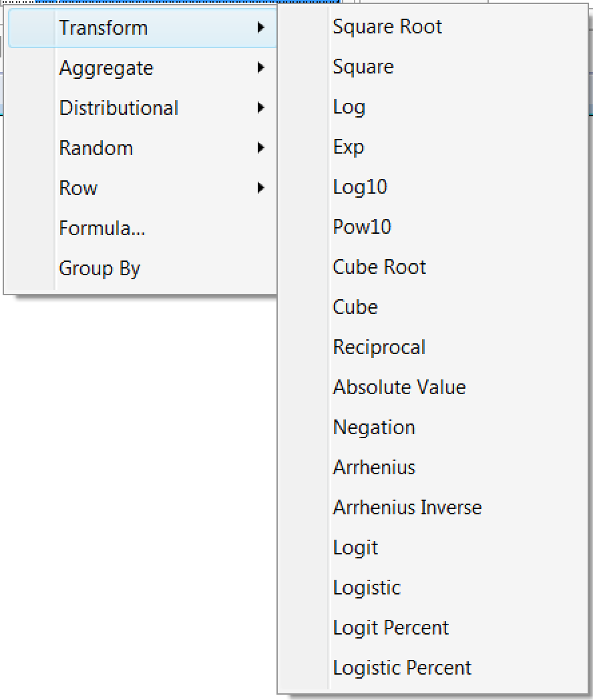Apply the Square transform
593x700 pixels.
point(363,67)
